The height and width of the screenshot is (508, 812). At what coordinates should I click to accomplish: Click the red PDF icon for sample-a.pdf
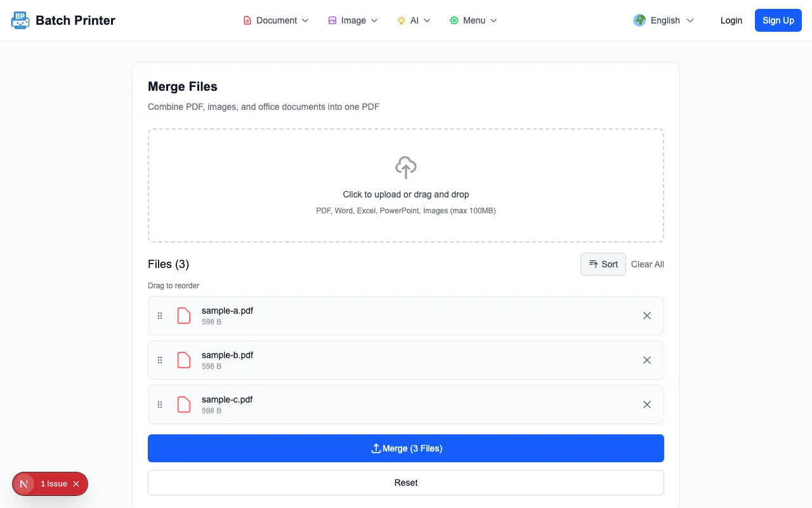pos(184,316)
